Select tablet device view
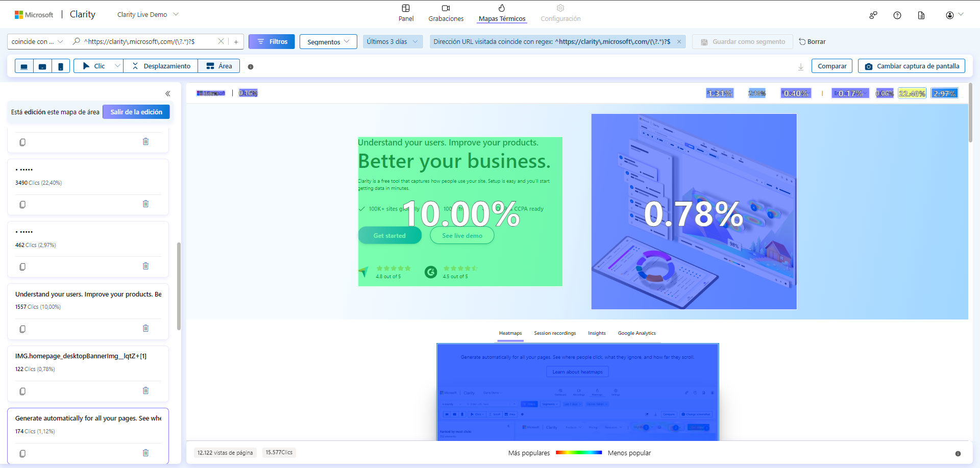Screen dimensions: 980x468 (x=42, y=66)
